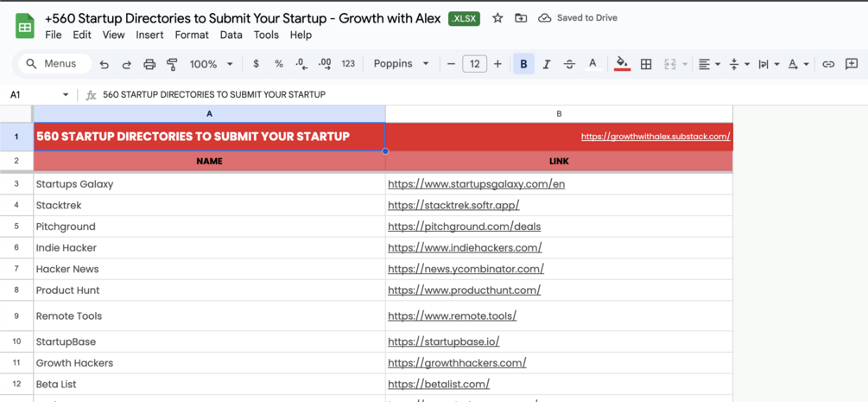
Task: Star this spreadsheet document
Action: (x=497, y=18)
